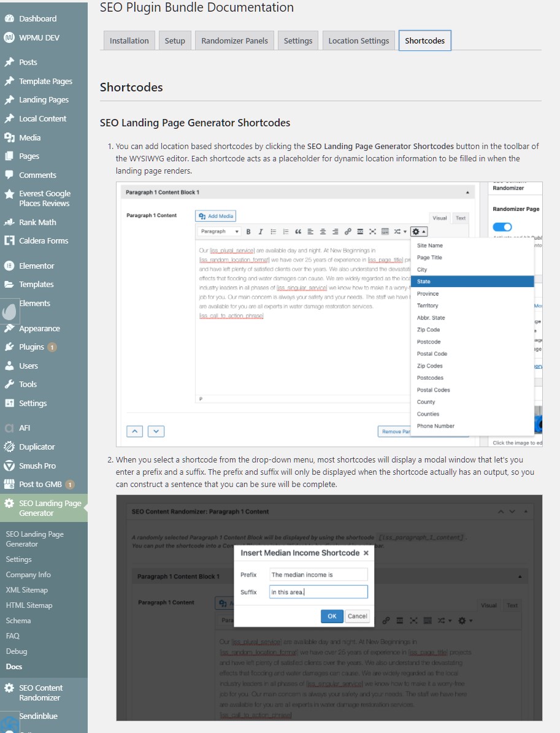Open the Rank Math chart icon

[x=9, y=222]
